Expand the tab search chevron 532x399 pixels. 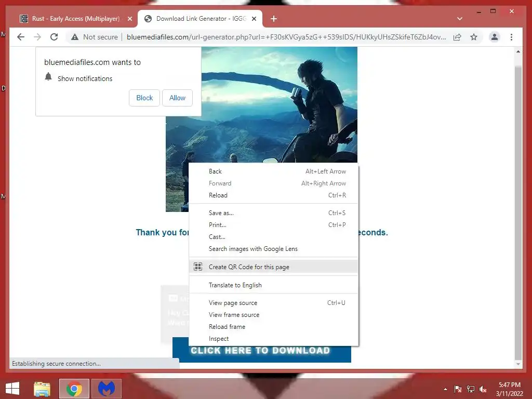pos(460,19)
